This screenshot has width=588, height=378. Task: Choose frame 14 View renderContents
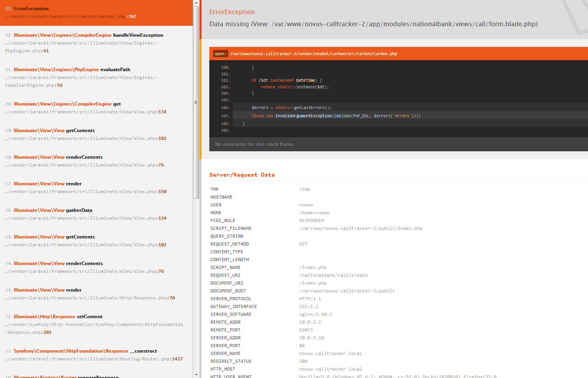coord(96,267)
